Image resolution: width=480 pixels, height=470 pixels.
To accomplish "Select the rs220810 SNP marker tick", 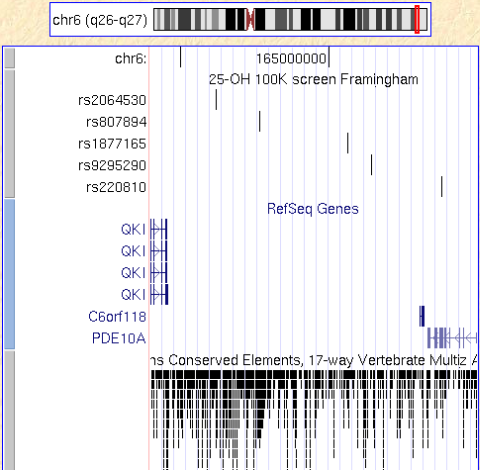I will click(442, 186).
